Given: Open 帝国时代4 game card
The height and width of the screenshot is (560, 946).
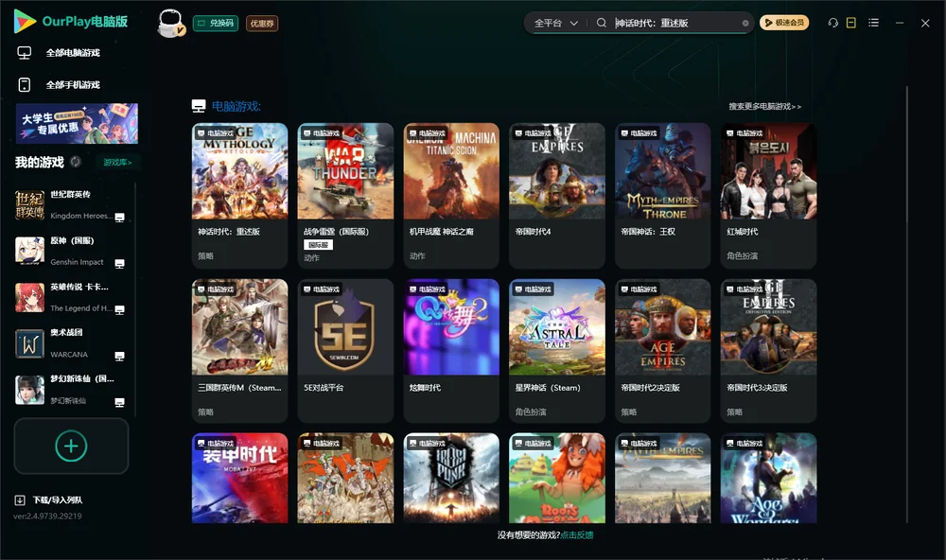Looking at the screenshot, I should point(557,196).
